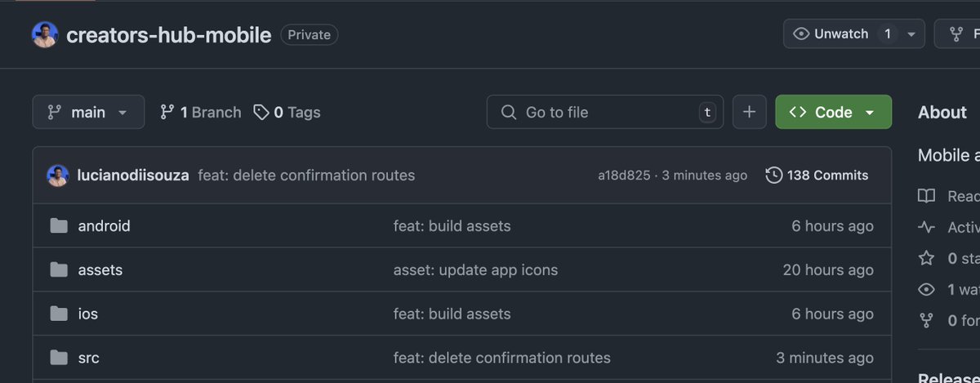The width and height of the screenshot is (980, 383).
Task: Open the main branch selector dropdown
Action: [x=88, y=112]
